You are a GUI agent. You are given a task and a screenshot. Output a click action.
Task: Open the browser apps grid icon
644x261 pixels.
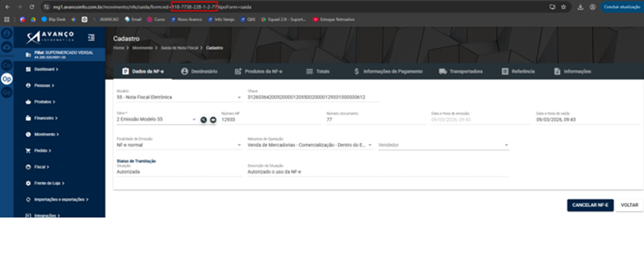click(x=7, y=19)
